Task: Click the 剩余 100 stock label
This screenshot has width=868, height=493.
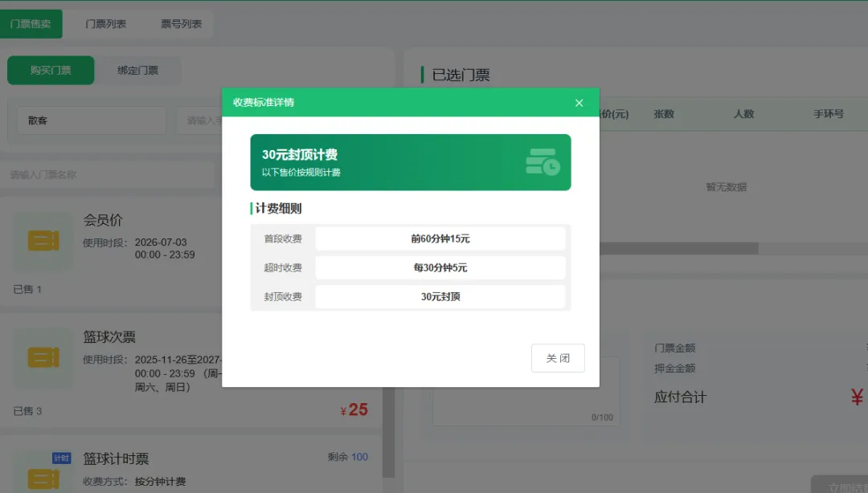Action: (348, 457)
